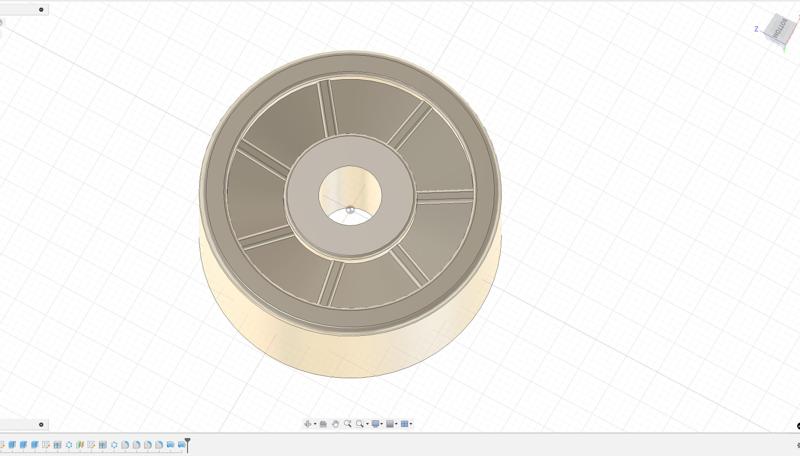This screenshot has height=456, width=800.
Task: Click the Z axis label near ViewCube
Action: [x=756, y=29]
